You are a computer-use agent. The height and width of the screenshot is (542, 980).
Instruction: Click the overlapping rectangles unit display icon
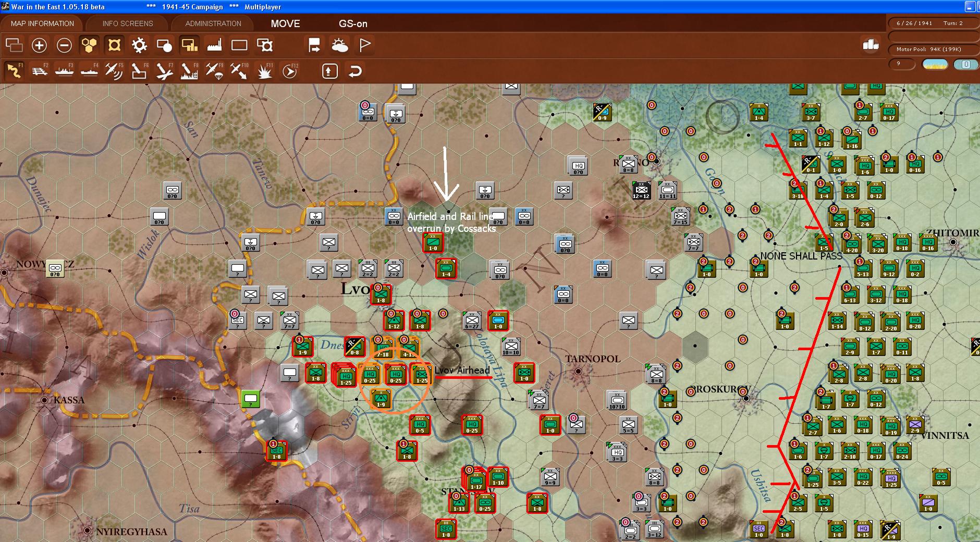coord(14,45)
